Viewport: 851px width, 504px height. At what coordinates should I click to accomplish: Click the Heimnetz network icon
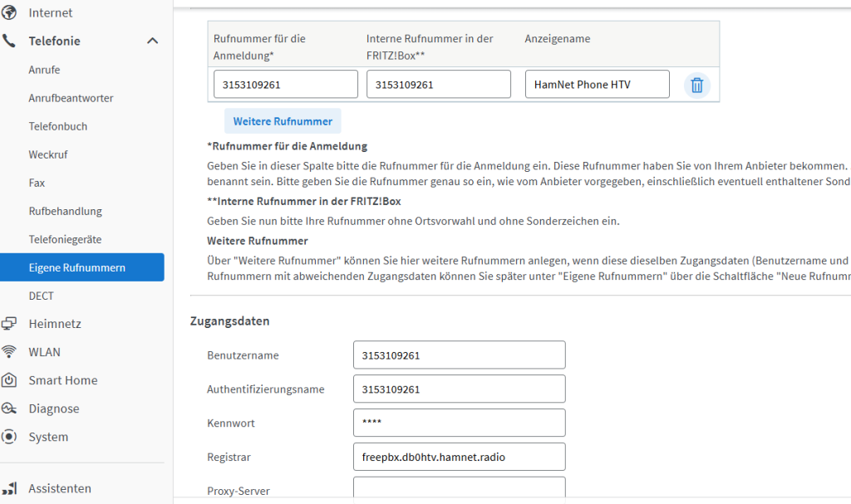10,324
